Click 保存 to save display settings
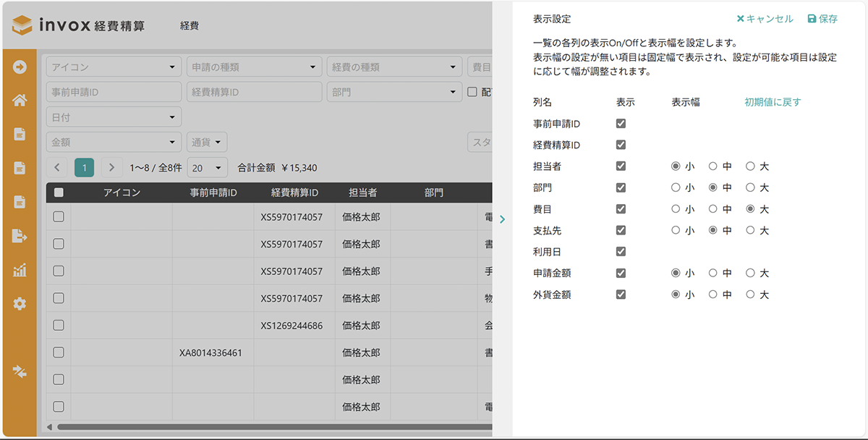 click(822, 20)
